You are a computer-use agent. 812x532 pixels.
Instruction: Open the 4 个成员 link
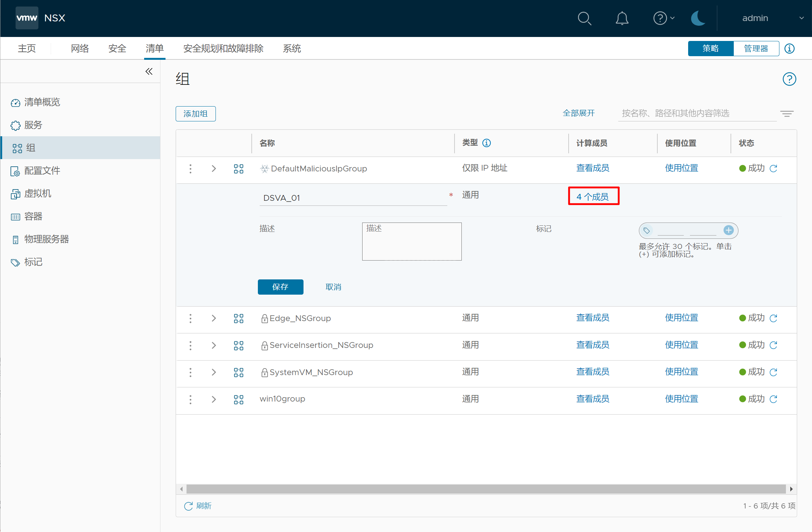(x=593, y=197)
